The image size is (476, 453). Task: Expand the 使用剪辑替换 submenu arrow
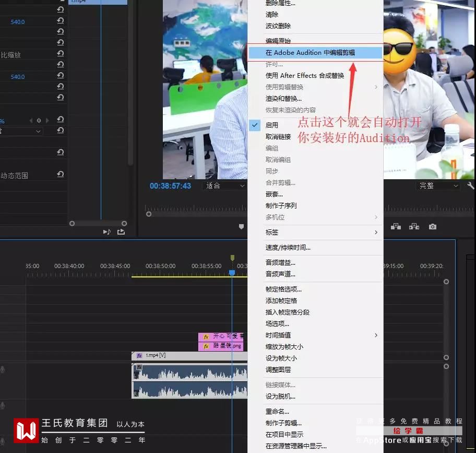(x=376, y=87)
